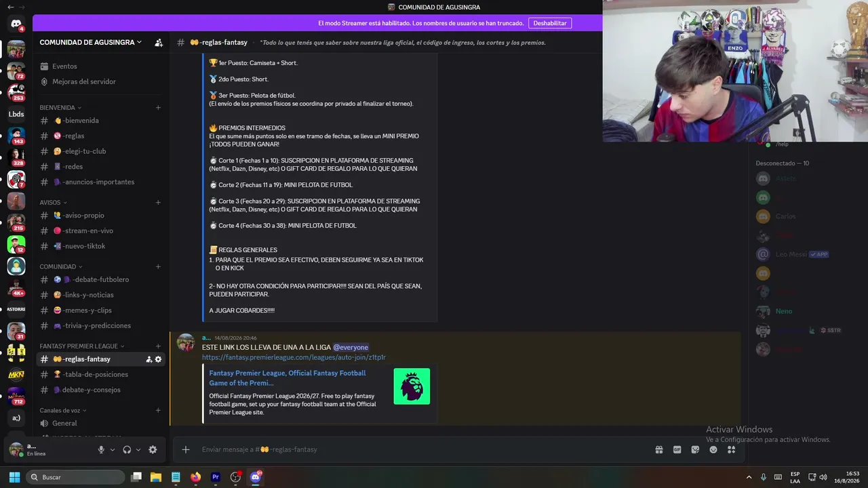Edit reglas-fantasy channel settings gear

click(159, 359)
